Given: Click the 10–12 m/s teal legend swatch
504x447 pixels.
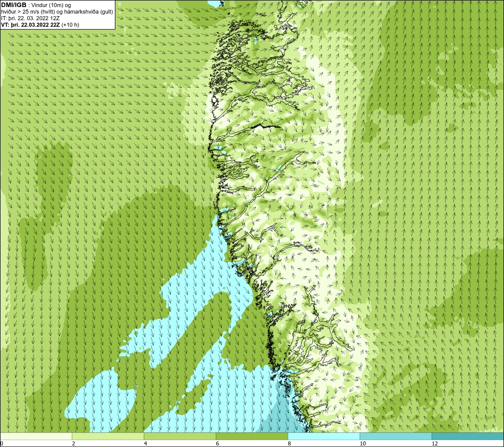Looking at the screenshot, I should pos(396,436).
